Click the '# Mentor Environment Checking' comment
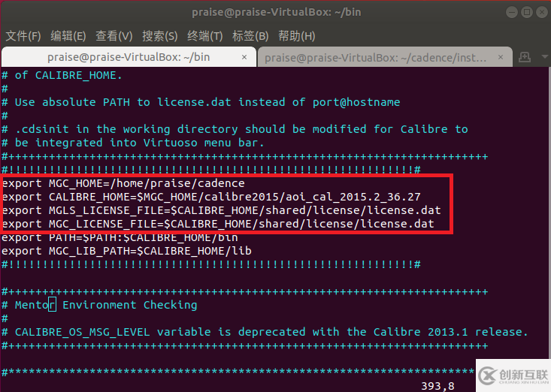The height and width of the screenshot is (392, 551). (x=99, y=305)
